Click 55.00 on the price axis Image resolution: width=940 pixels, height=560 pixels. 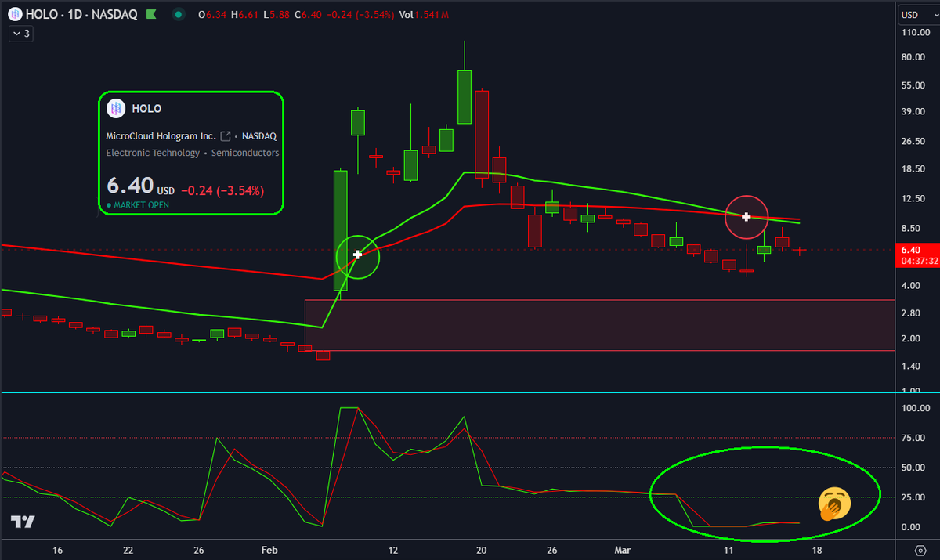click(x=915, y=85)
